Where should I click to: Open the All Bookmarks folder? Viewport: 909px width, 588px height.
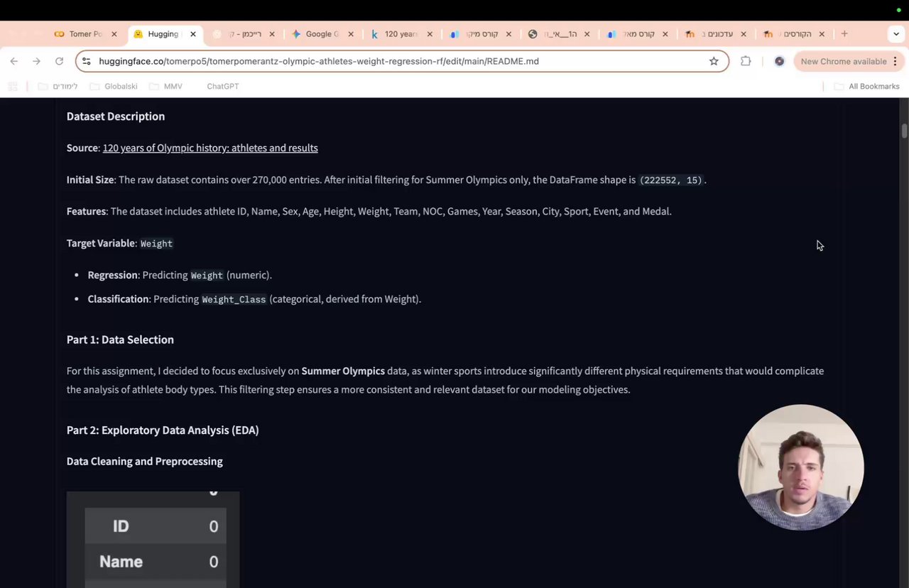point(866,86)
